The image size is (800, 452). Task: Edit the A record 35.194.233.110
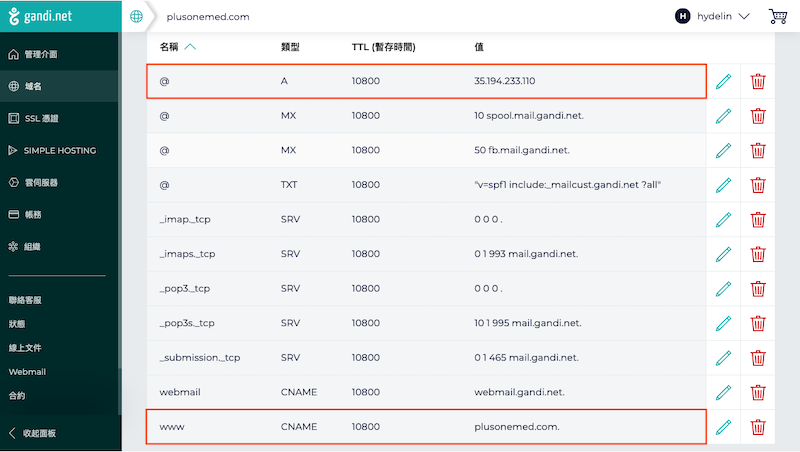point(723,81)
